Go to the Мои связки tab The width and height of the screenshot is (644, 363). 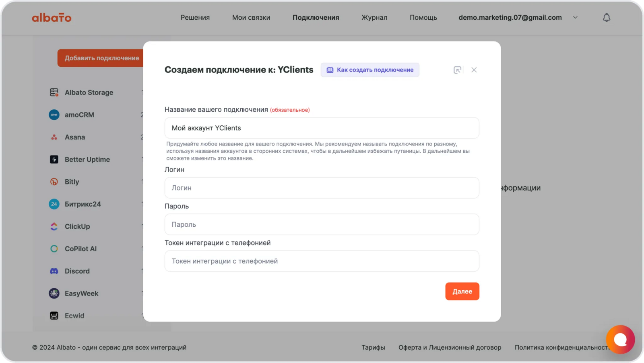tap(251, 18)
